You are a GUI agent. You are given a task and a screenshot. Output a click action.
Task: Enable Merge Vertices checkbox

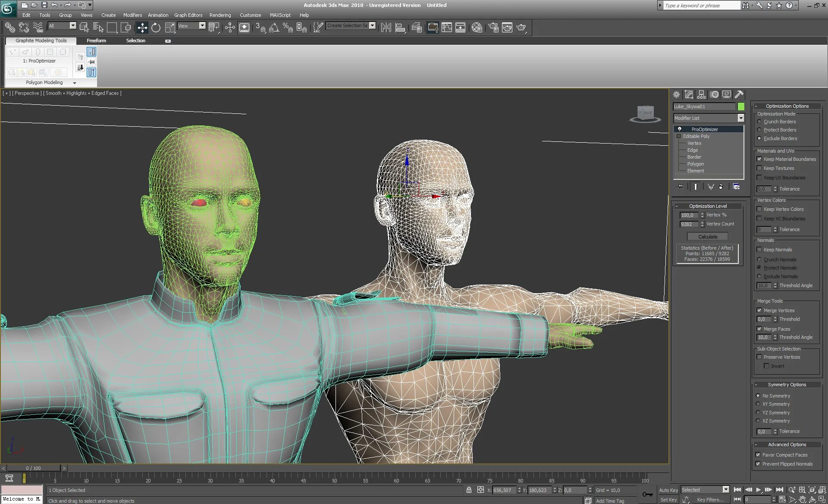tap(759, 310)
